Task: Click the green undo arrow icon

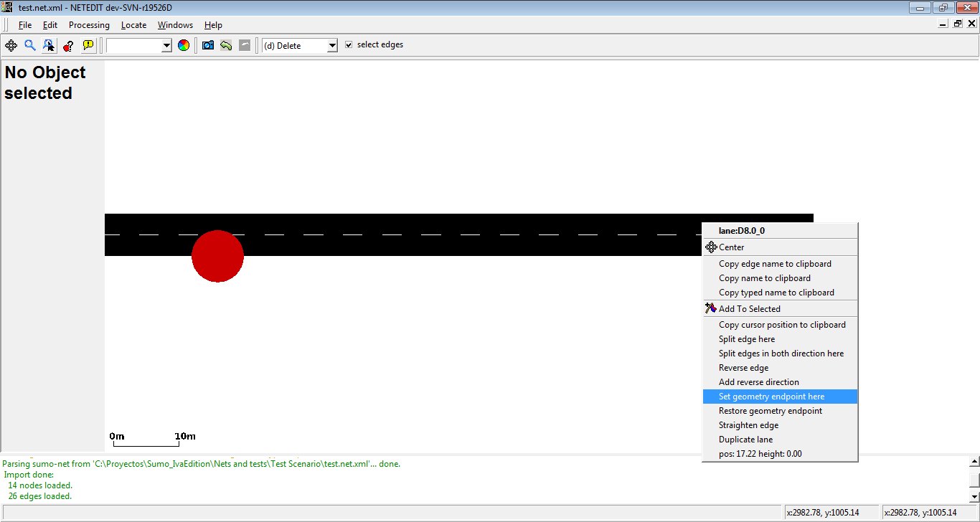Action: point(226,45)
